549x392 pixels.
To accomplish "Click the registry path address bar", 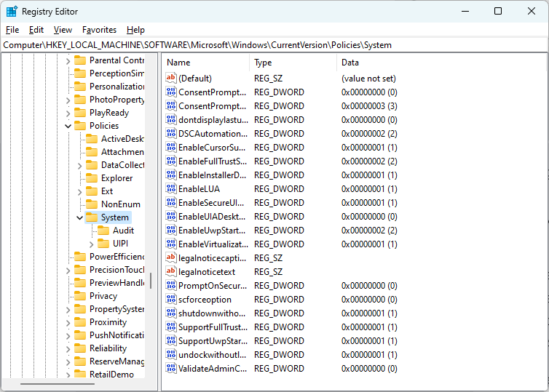I will [x=274, y=45].
